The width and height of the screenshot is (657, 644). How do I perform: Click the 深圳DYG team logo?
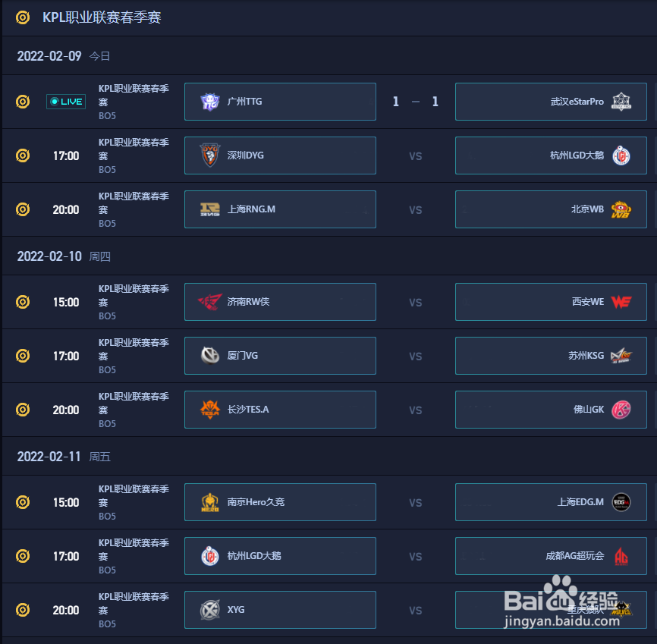[x=210, y=155]
